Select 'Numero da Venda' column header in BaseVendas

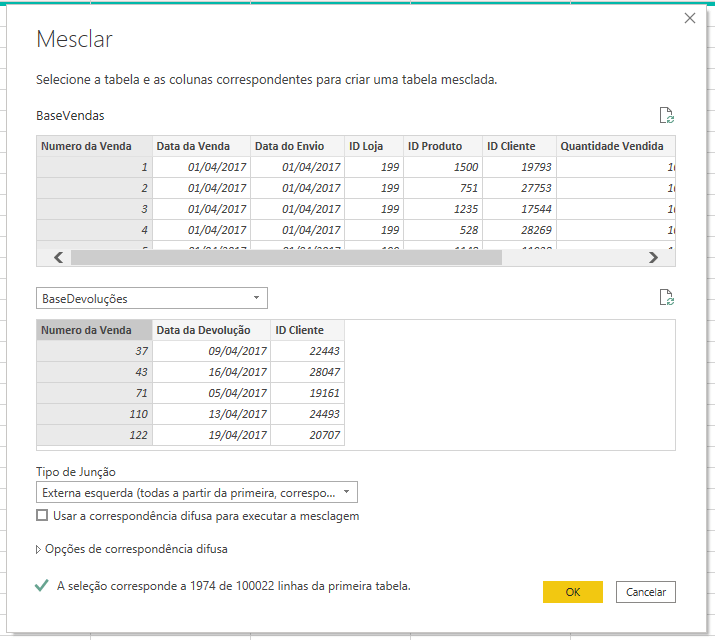(94, 146)
